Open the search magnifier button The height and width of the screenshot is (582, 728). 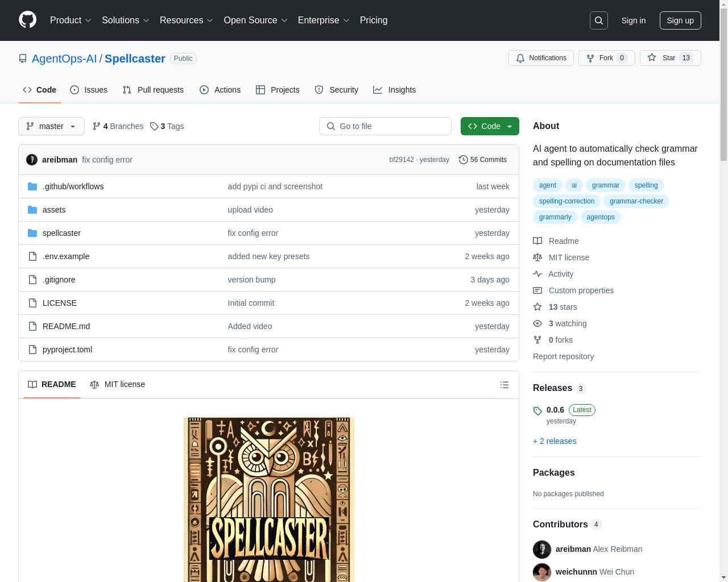click(599, 20)
